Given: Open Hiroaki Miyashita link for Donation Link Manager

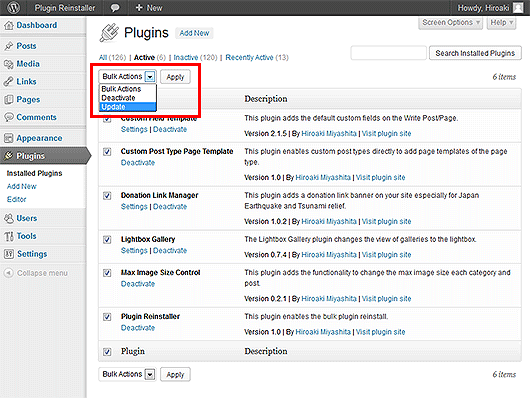Looking at the screenshot, I should coord(329,221).
